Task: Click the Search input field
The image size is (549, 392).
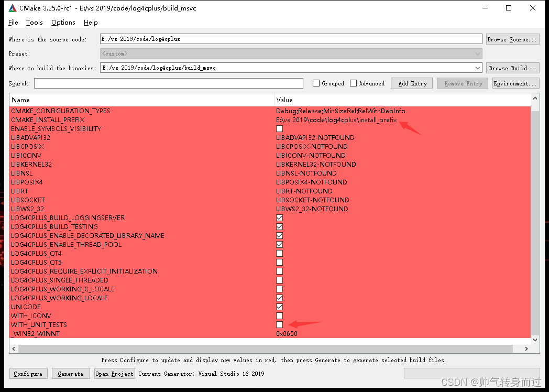Action: (x=168, y=83)
